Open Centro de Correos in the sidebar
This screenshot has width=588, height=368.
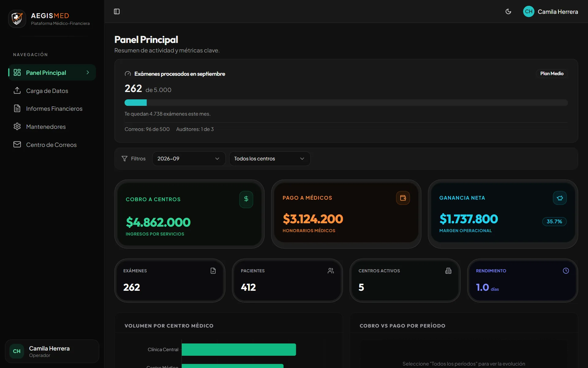52,145
